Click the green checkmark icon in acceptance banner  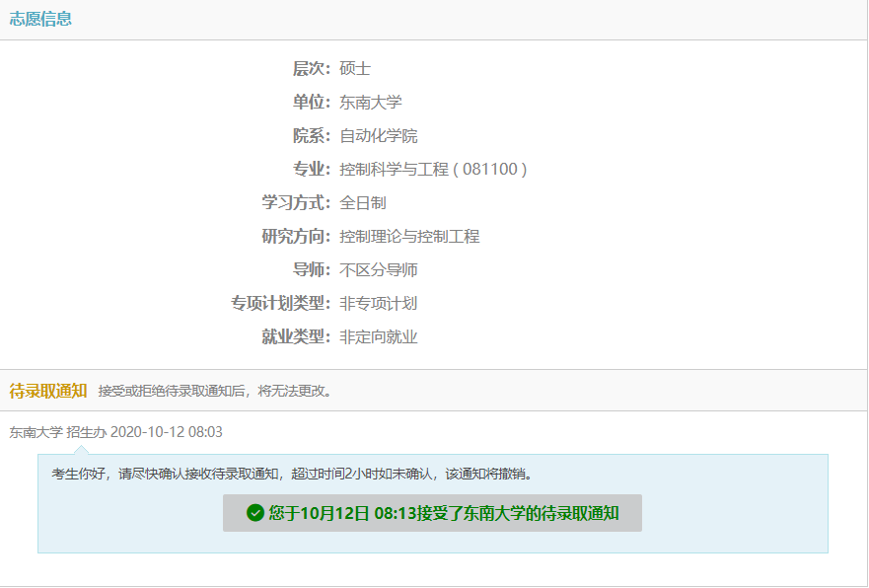pos(254,513)
